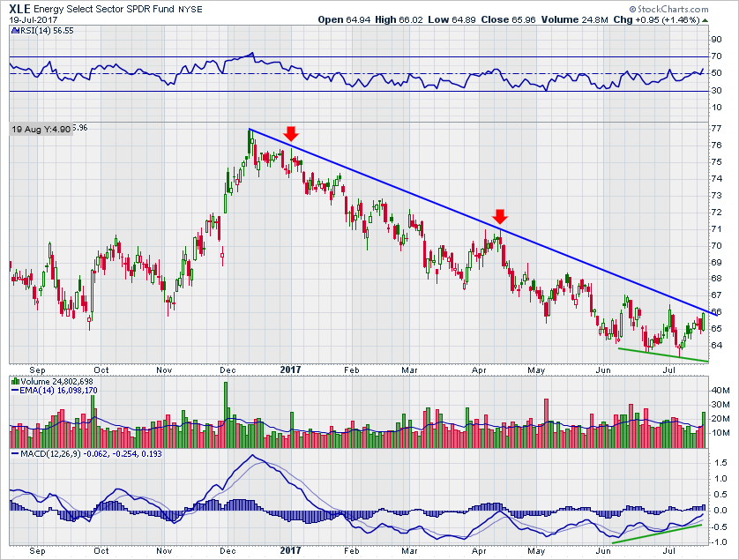Click the MACD axis label 1.5
This screenshot has width=739, height=560.
(720, 463)
